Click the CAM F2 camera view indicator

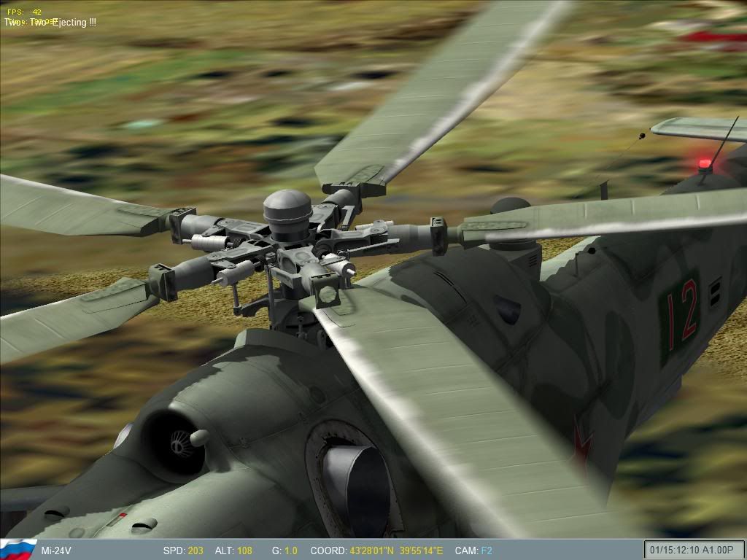pos(473,551)
